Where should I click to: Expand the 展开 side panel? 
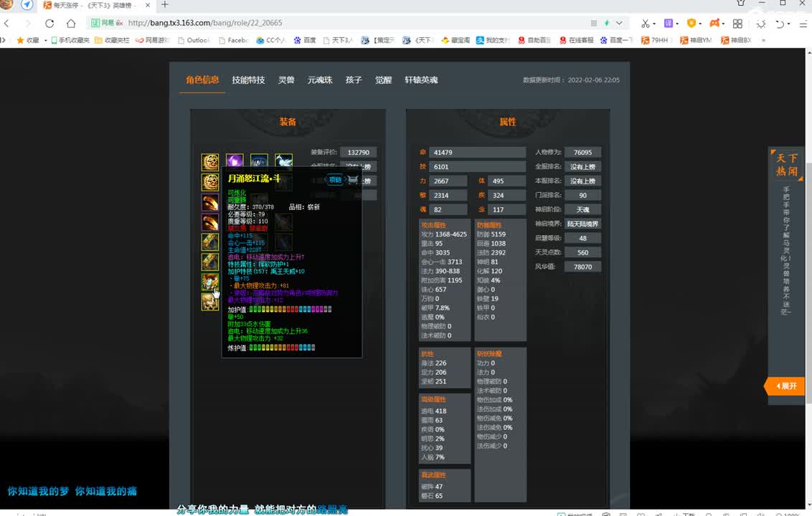(786, 386)
